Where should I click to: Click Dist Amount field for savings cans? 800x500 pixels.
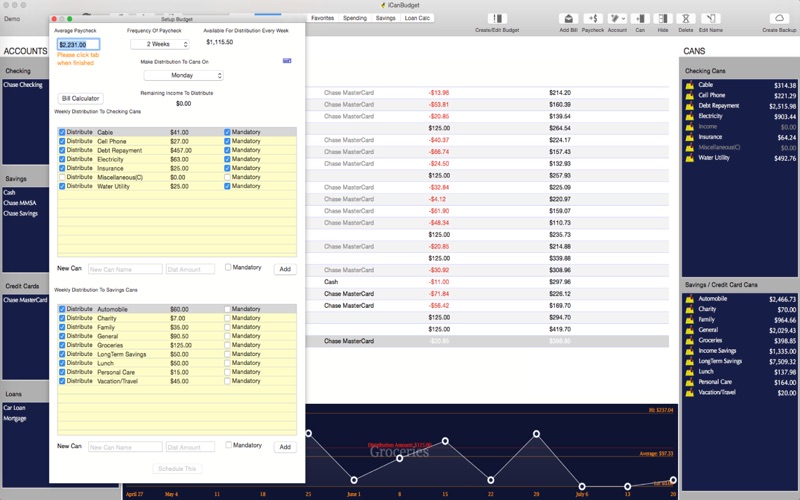190,447
